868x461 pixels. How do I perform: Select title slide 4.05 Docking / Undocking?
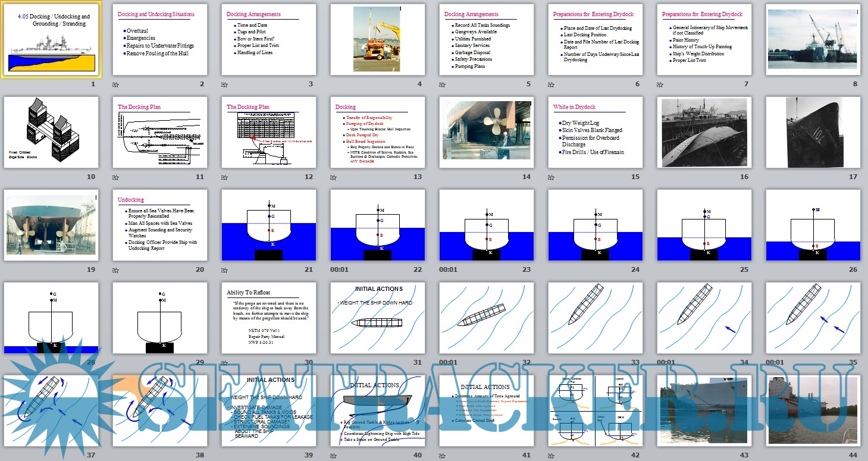coord(52,40)
